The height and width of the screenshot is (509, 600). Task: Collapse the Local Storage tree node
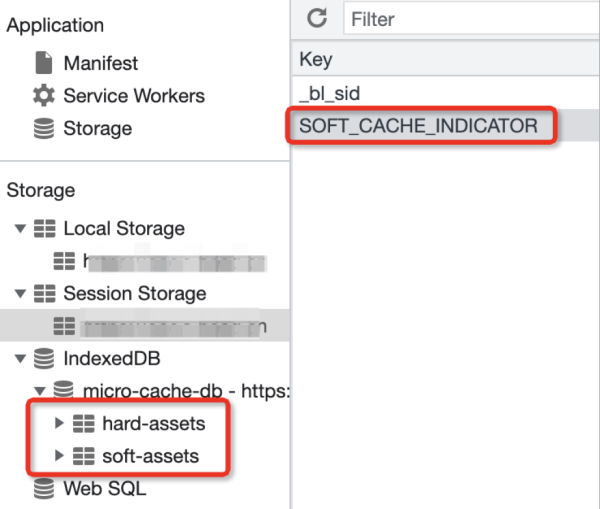[x=20, y=228]
